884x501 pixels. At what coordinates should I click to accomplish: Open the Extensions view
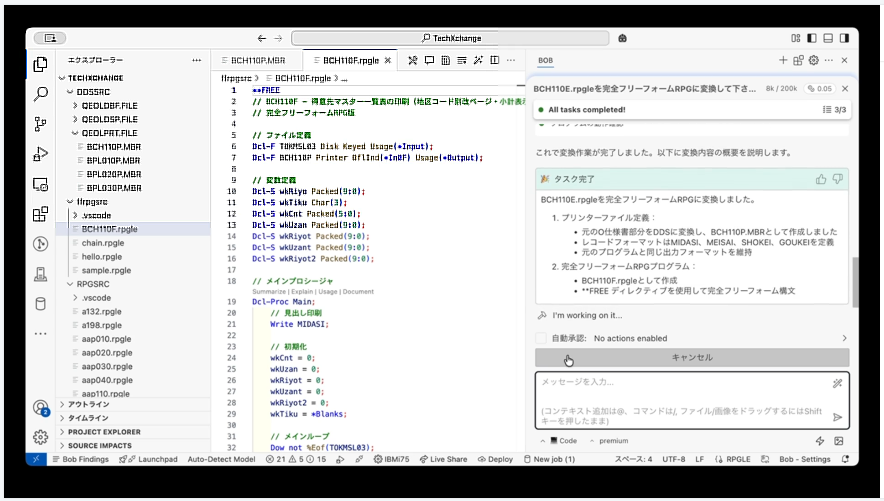tap(40, 214)
